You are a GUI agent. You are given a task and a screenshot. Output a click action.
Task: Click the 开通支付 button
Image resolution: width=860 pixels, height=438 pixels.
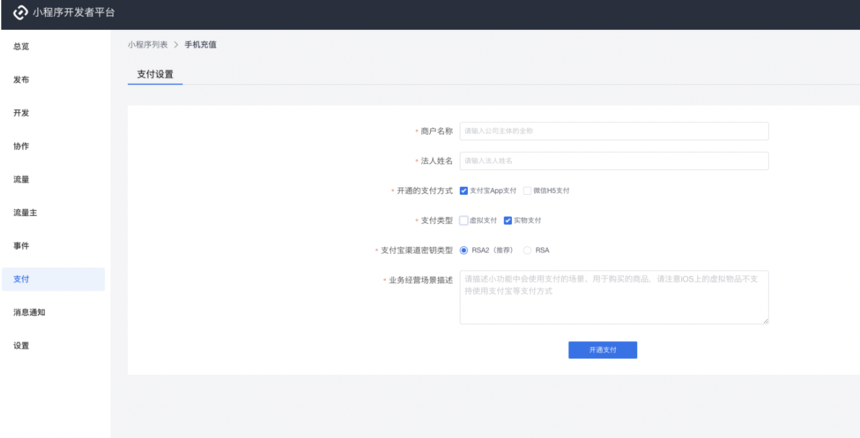[603, 350]
